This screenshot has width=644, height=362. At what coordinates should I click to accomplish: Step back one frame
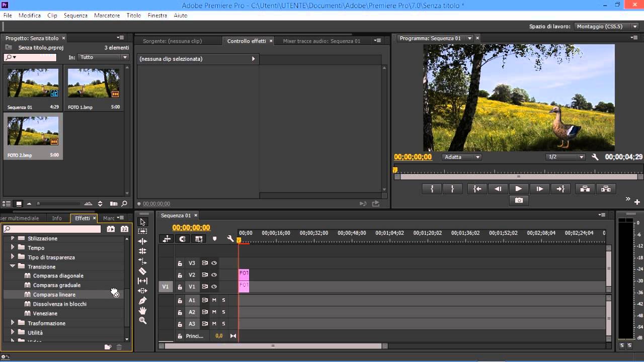[498, 189]
